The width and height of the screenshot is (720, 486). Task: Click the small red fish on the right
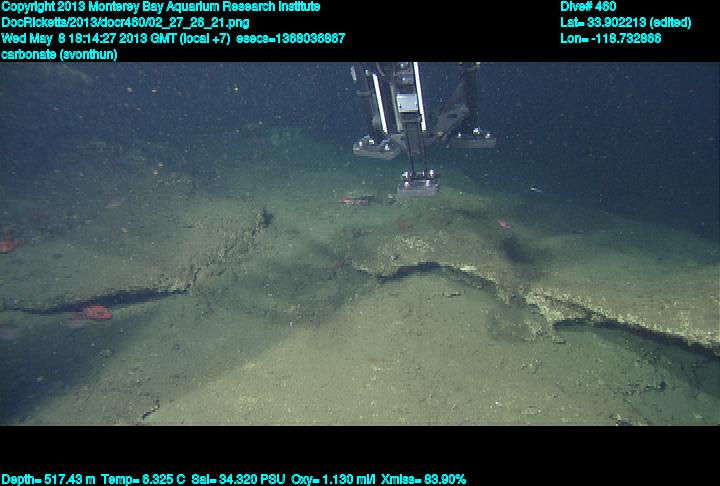(503, 225)
